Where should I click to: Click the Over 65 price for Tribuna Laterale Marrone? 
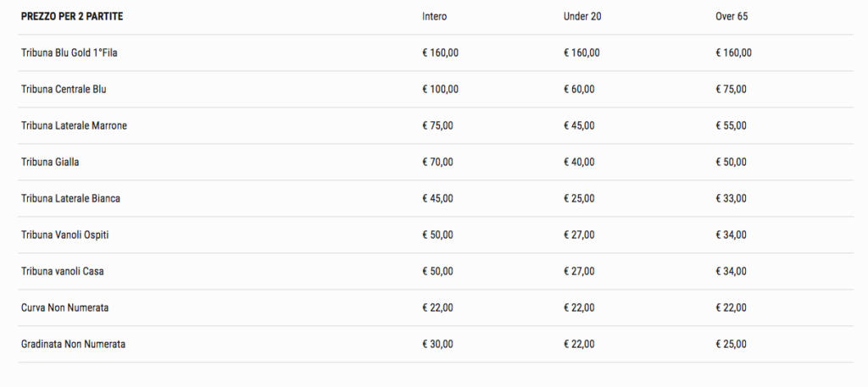[731, 126]
